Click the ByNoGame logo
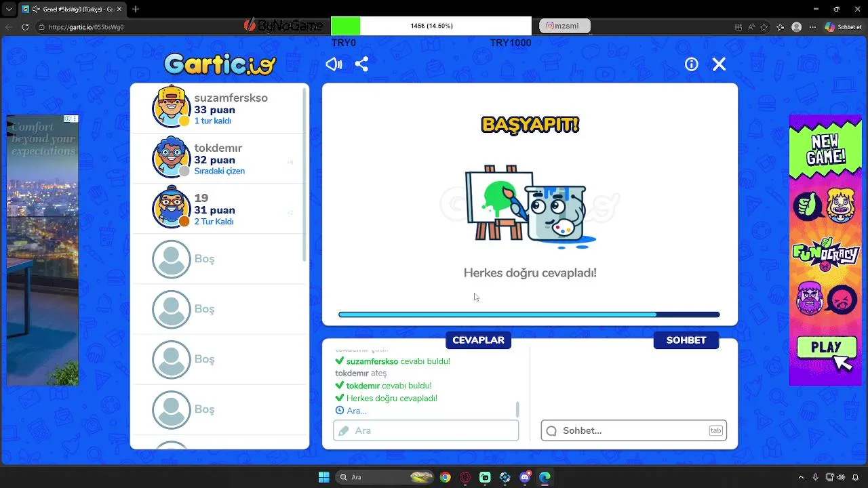 (283, 26)
